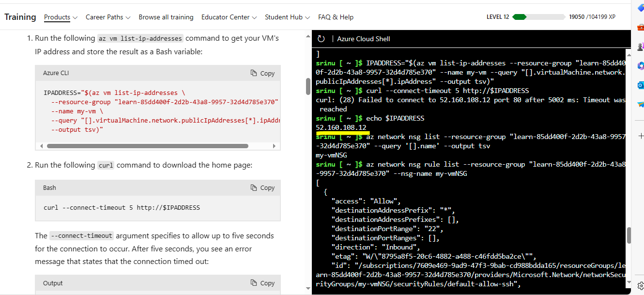Click the my-vmNSG output line in terminal
The width and height of the screenshot is (644, 295).
tap(331, 155)
